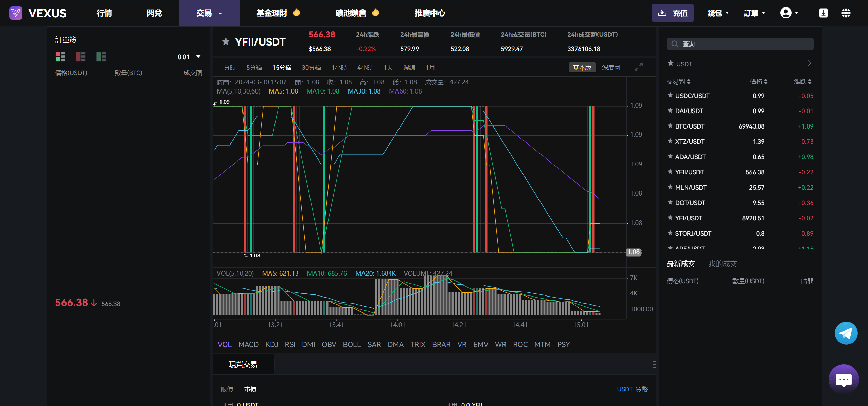Viewport: 868px width, 406px height.
Task: Toggle the favorite star next to YFII/USDT header
Action: click(225, 41)
